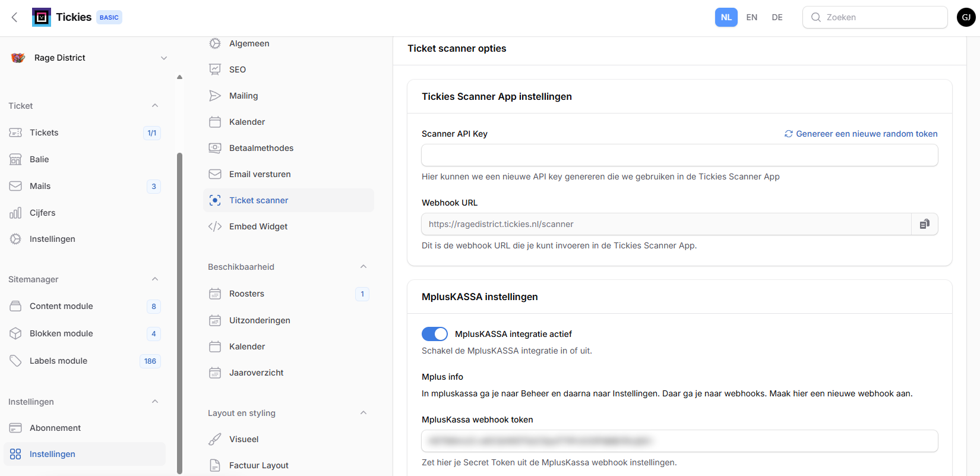
Task: Collapse the Layout en styling section
Action: [363, 413]
